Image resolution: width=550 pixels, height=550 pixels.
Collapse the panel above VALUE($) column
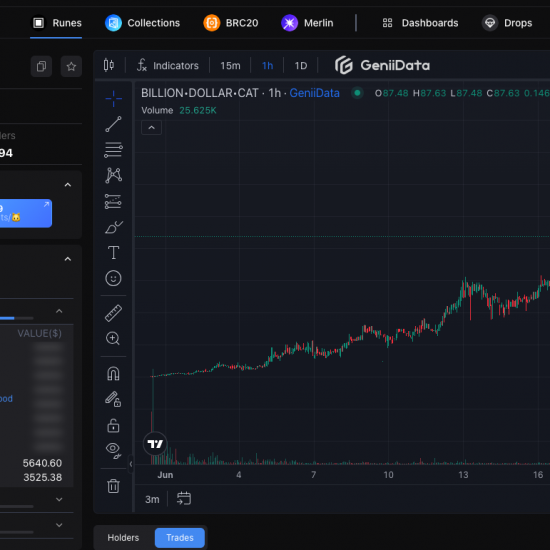click(x=59, y=311)
